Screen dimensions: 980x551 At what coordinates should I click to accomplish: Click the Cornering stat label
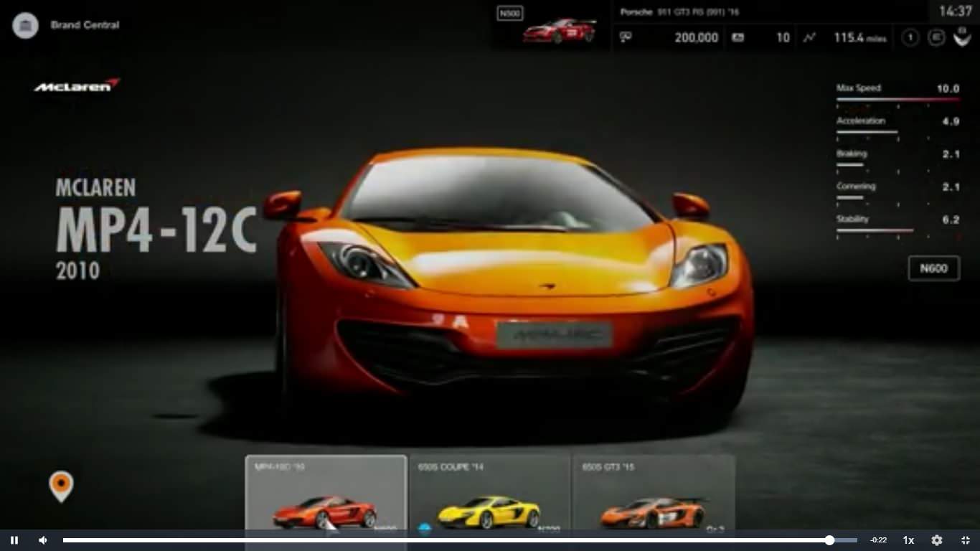click(856, 187)
